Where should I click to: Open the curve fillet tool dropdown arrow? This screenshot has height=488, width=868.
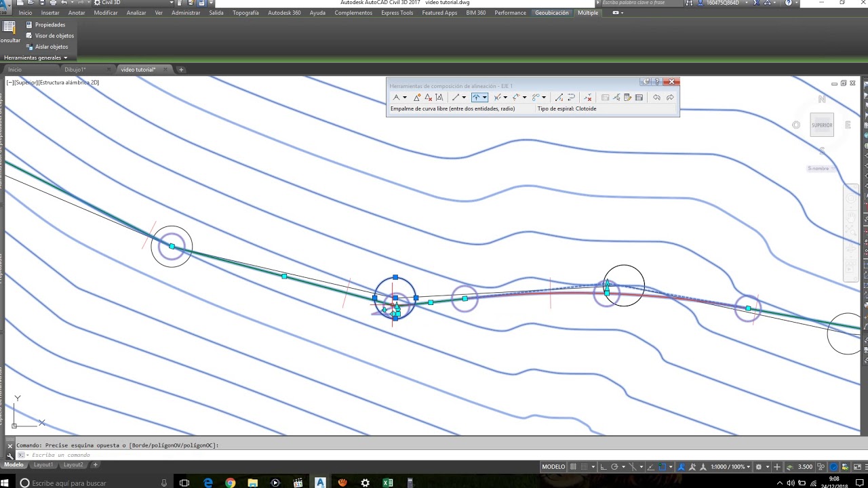[x=485, y=98]
